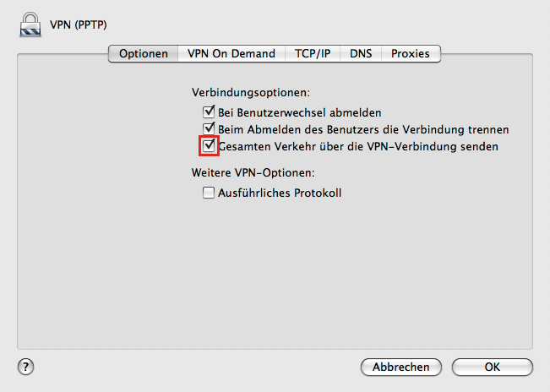Confirm settings with the OK button

click(x=492, y=367)
